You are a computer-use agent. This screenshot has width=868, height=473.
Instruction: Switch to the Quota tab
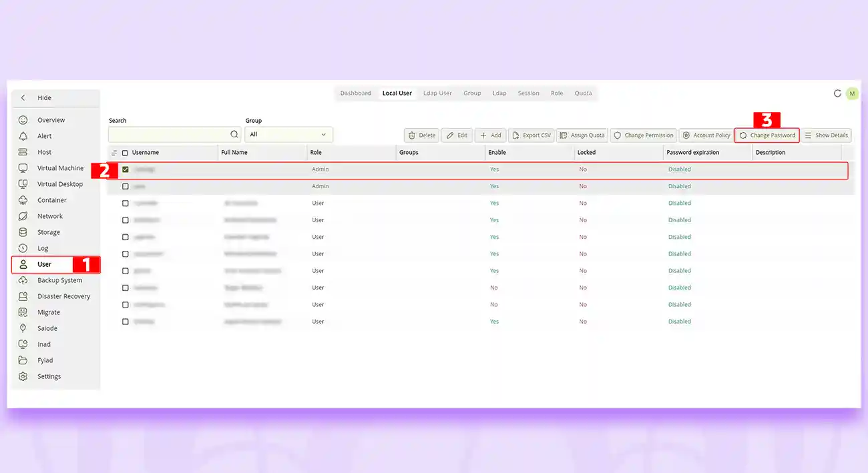pos(583,93)
